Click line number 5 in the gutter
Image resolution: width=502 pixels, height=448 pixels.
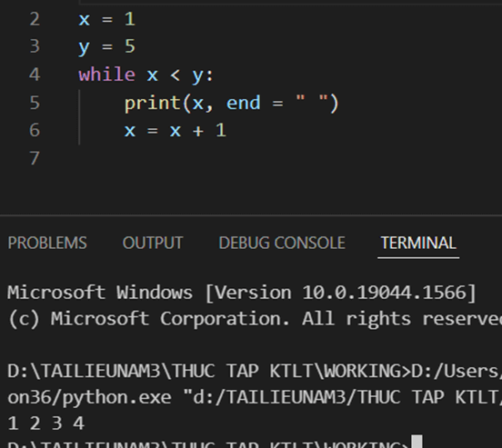click(35, 103)
